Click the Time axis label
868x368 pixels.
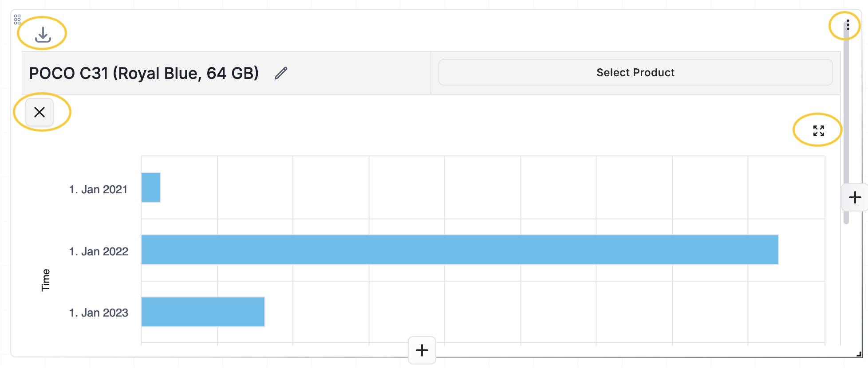(x=46, y=280)
